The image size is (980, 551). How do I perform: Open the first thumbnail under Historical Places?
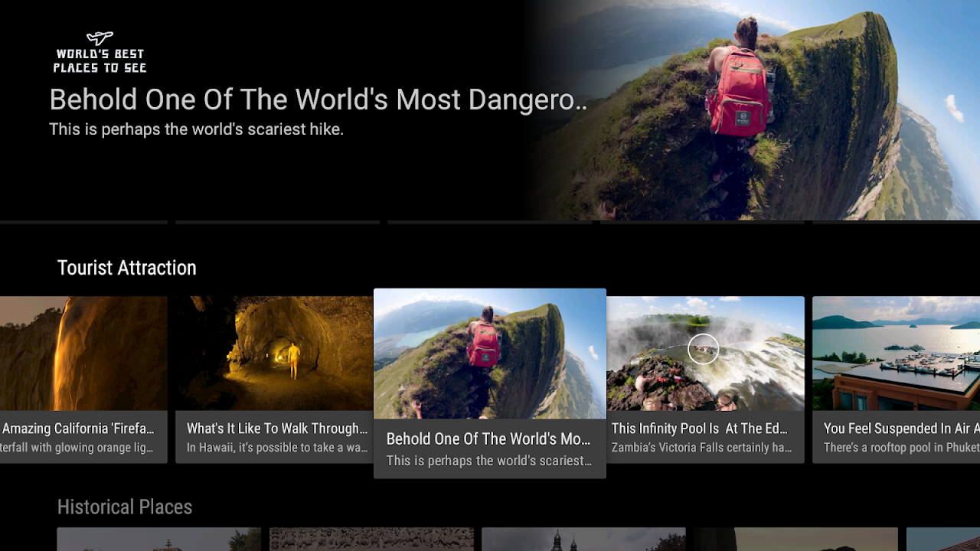tap(158, 539)
